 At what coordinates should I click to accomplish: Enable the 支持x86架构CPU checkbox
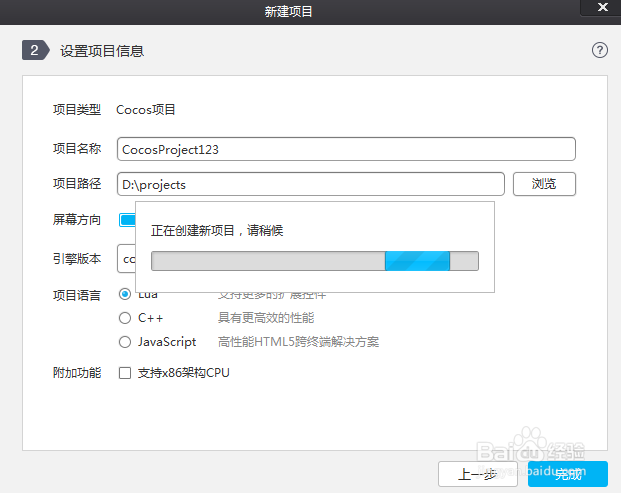pos(125,373)
